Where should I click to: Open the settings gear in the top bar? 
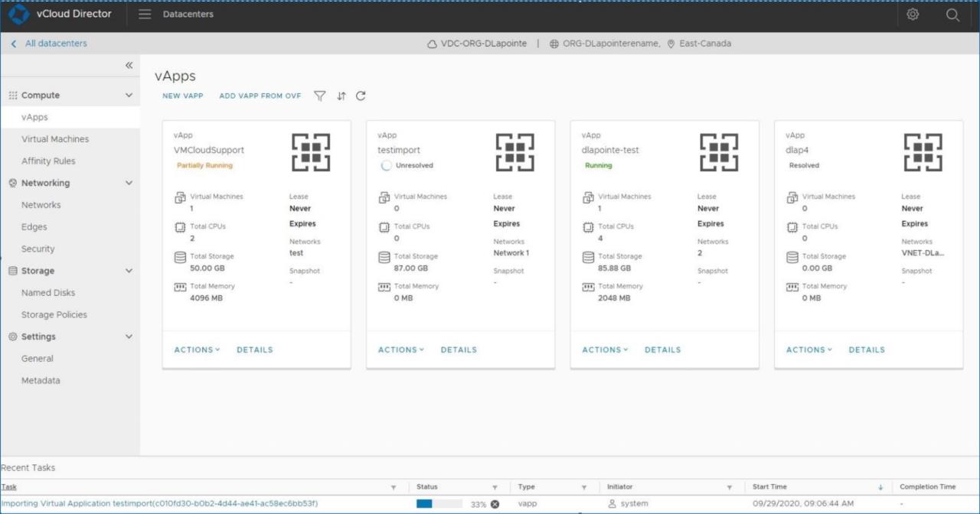(913, 14)
